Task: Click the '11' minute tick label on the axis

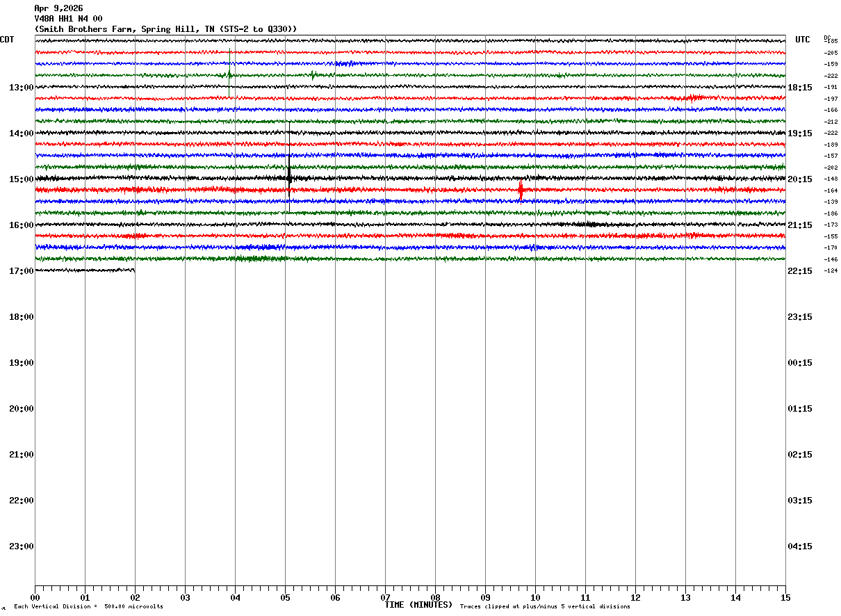Action: 585,597
